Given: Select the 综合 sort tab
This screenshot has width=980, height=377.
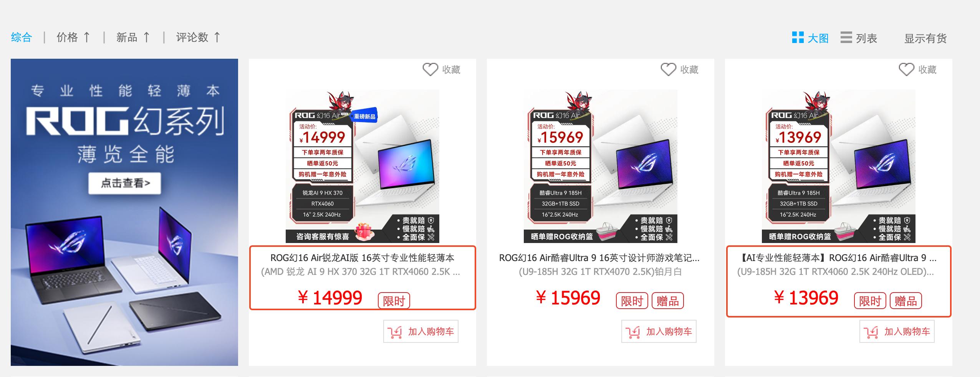Looking at the screenshot, I should (x=22, y=37).
